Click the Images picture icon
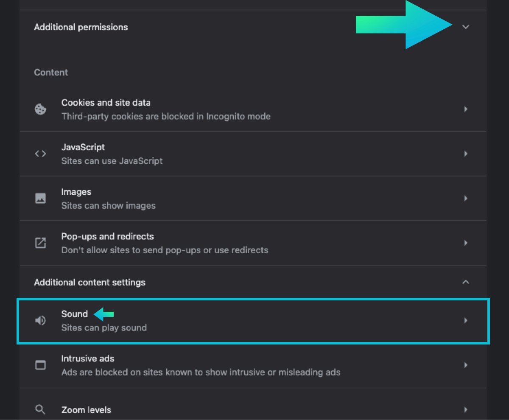This screenshot has width=509, height=420. pyautogui.click(x=40, y=198)
